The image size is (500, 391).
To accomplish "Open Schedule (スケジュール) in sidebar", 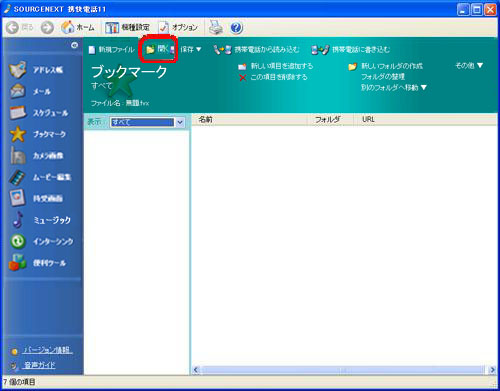I will pyautogui.click(x=39, y=113).
